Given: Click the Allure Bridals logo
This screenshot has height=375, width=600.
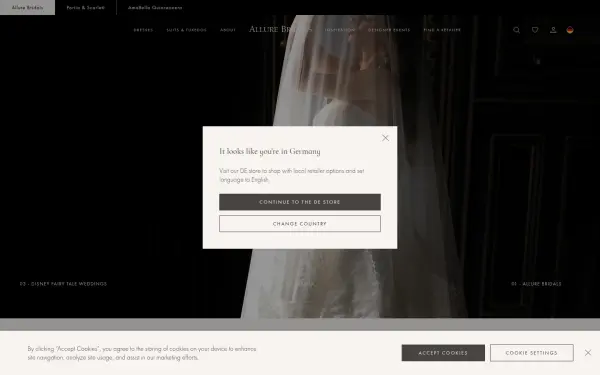Looking at the screenshot, I should click(x=280, y=29).
